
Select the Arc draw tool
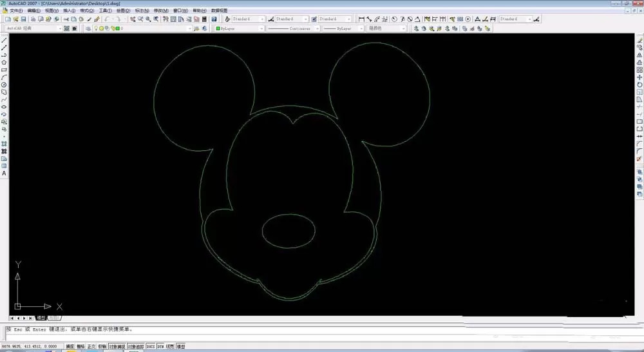(4, 77)
